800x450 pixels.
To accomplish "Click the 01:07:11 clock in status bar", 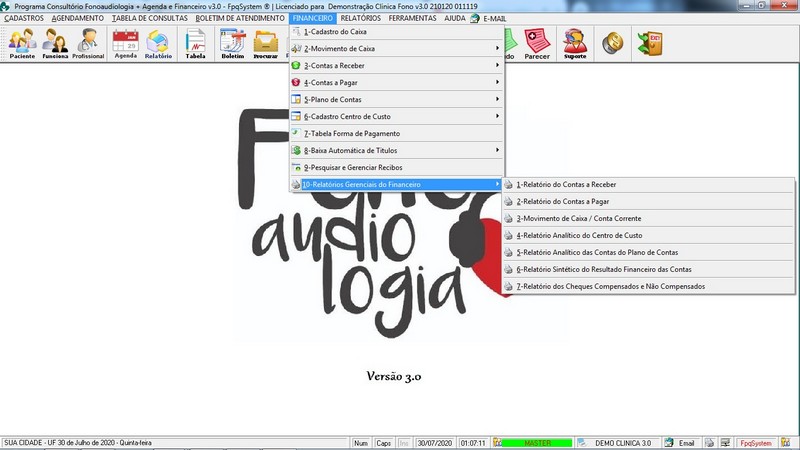I will click(473, 443).
